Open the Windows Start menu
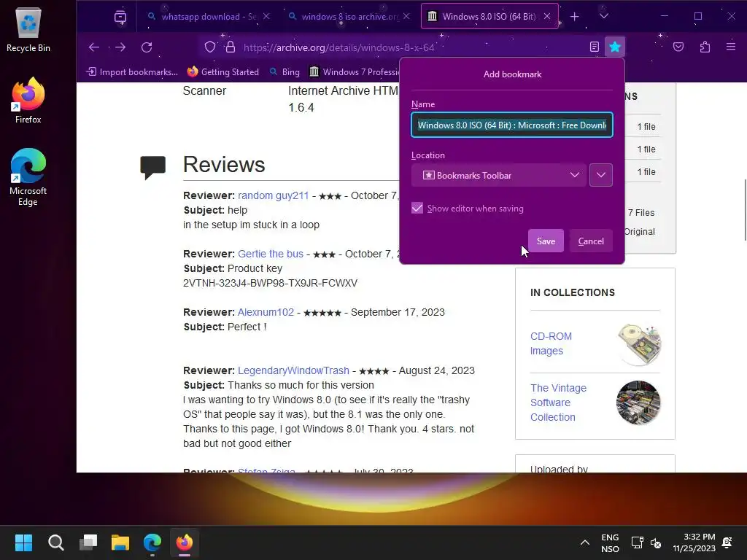Screen dimensions: 747x560 pyautogui.click(x=23, y=542)
